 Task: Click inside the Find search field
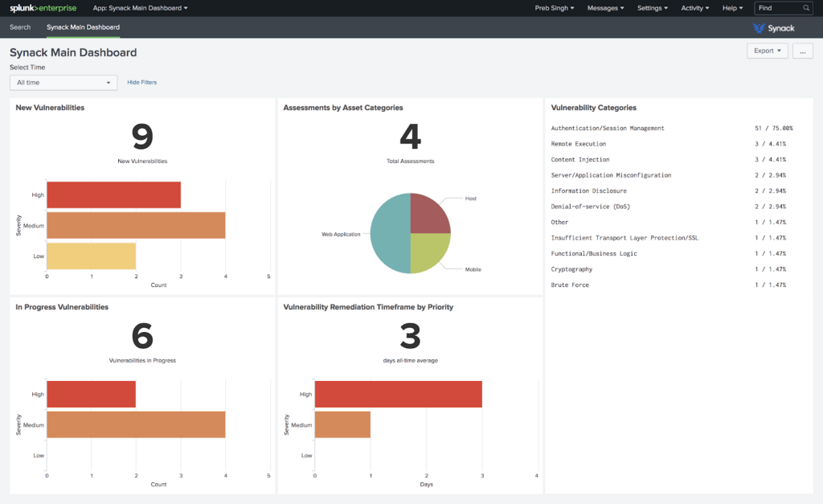click(778, 8)
